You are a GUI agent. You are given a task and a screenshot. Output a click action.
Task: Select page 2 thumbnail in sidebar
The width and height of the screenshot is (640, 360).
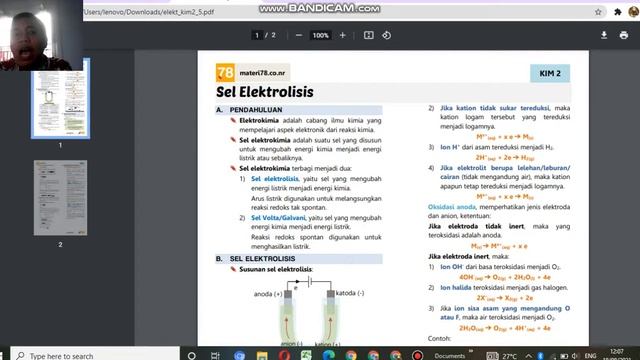pyautogui.click(x=60, y=198)
